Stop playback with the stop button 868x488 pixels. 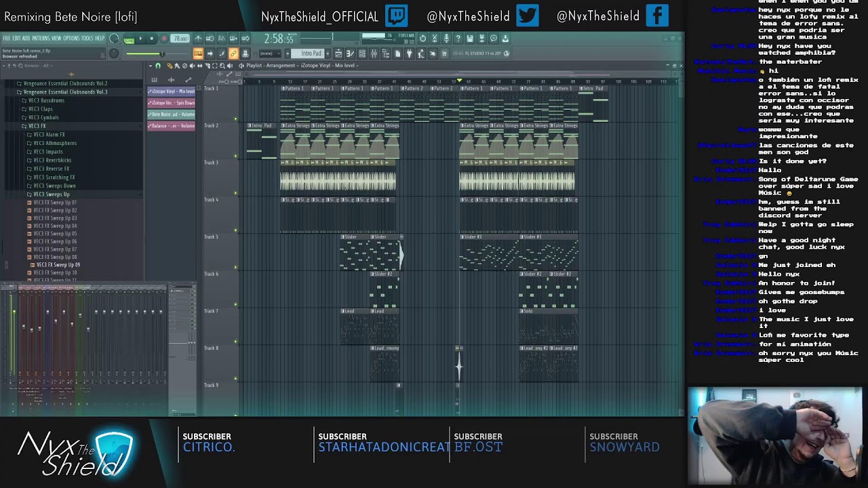pos(152,39)
